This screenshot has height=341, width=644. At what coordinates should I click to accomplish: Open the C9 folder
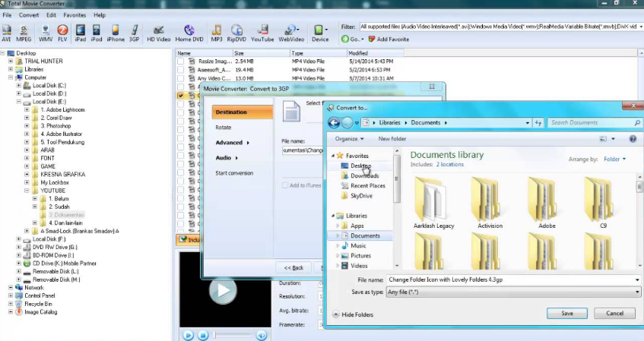[603, 202]
